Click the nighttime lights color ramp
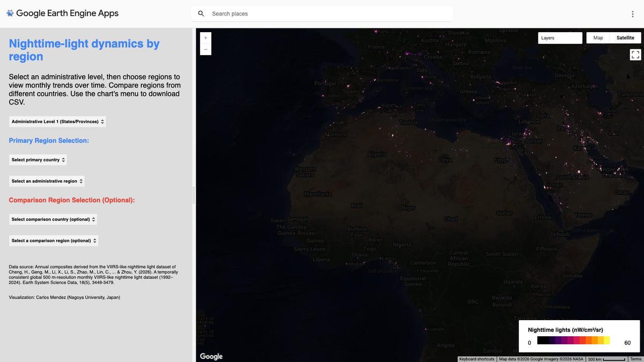Screen dimensions: 644x362 click(573, 341)
